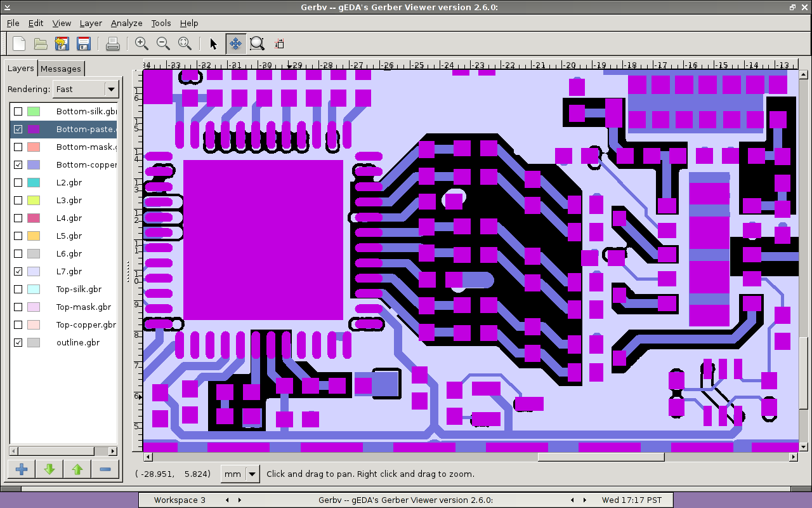812x508 pixels.
Task: Open a layer file with folder icon
Action: coord(41,44)
